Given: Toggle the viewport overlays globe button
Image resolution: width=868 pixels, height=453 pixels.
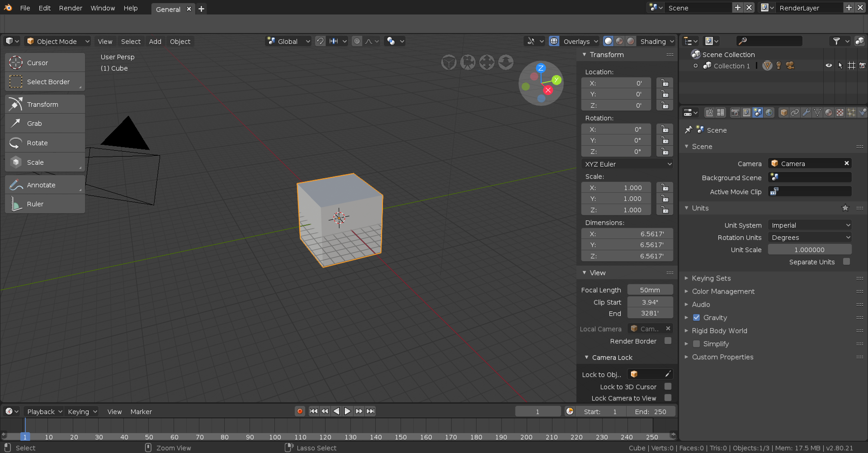Looking at the screenshot, I should click(554, 41).
